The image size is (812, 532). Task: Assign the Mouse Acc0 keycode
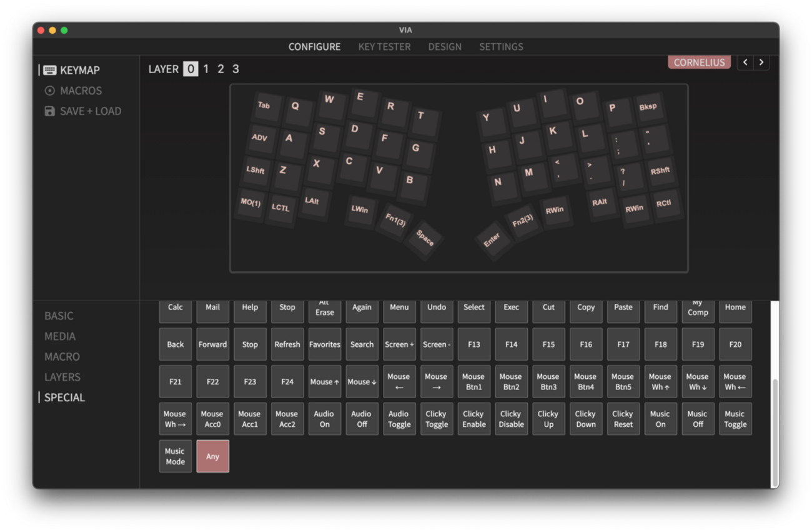point(213,419)
